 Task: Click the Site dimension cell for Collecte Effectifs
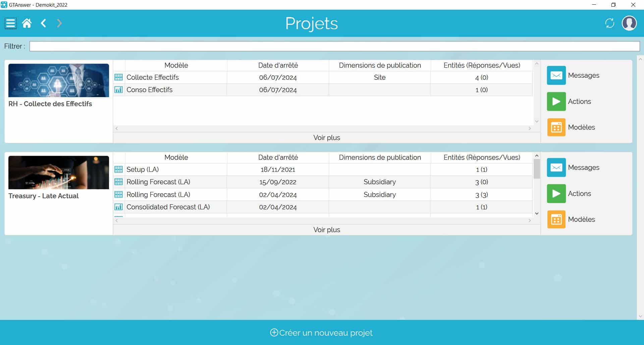point(380,77)
